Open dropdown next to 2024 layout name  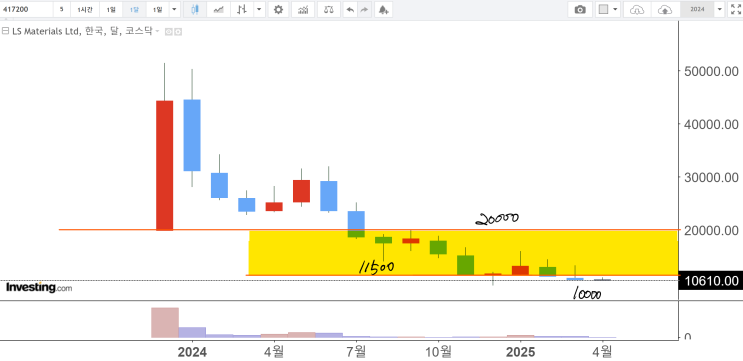tap(720, 9)
